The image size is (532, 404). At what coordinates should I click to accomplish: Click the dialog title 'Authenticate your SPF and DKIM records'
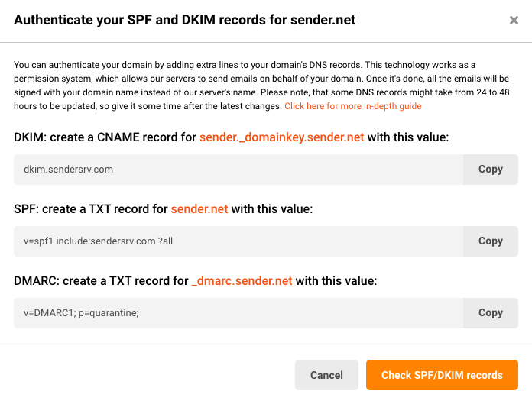(x=184, y=20)
